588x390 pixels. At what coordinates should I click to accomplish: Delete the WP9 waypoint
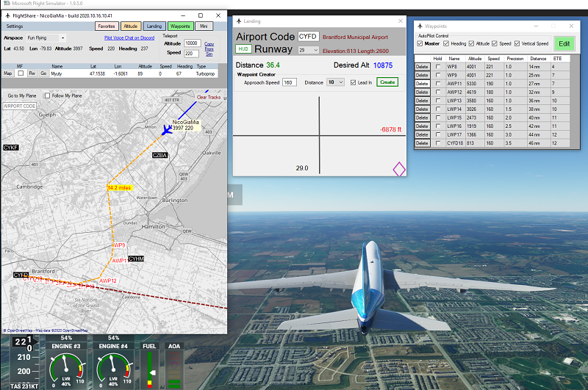click(422, 75)
